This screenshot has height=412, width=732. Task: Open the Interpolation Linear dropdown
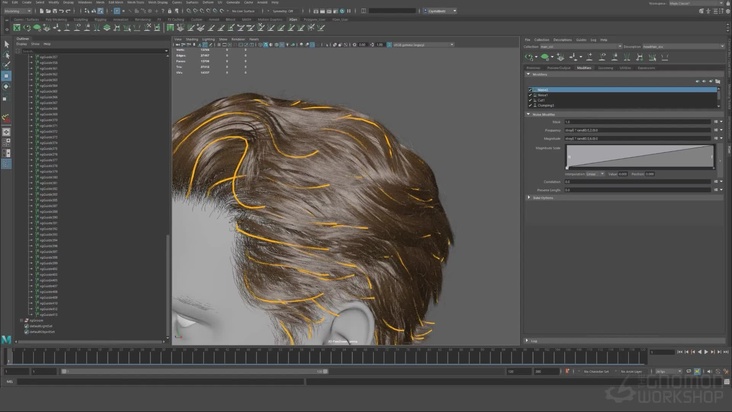pos(595,174)
